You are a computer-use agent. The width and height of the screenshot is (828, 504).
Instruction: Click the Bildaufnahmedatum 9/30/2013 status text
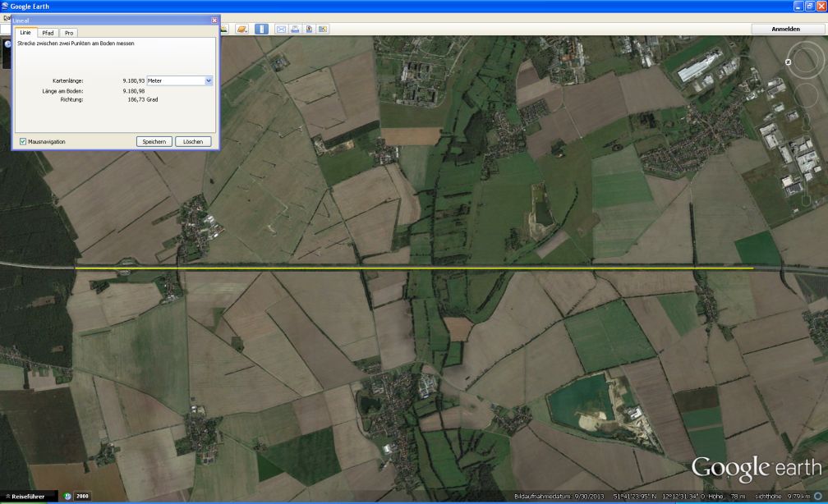559,496
